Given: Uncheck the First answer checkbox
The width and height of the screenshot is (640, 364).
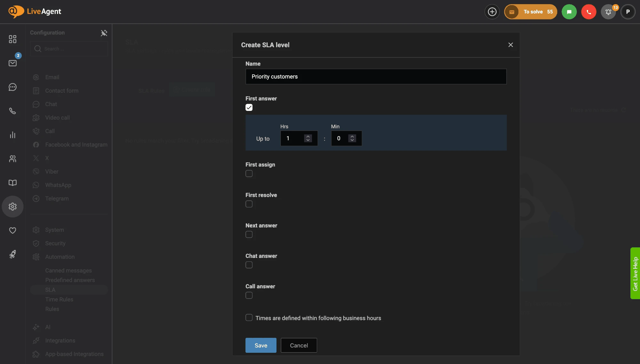Looking at the screenshot, I should (249, 107).
